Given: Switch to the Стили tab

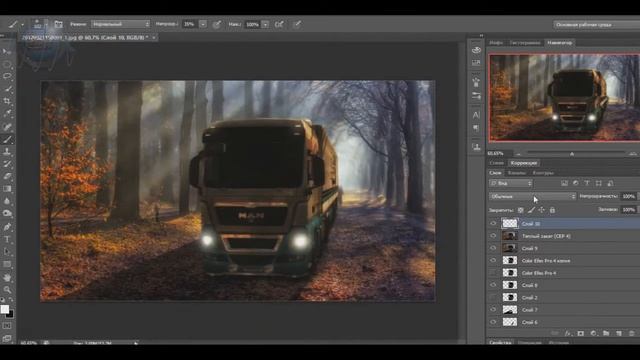Looking at the screenshot, I should (497, 163).
